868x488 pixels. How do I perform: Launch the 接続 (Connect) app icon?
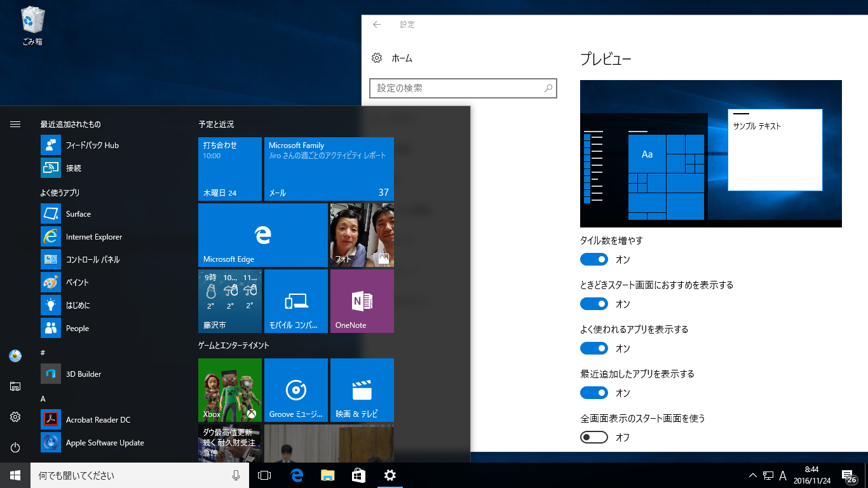pos(51,168)
